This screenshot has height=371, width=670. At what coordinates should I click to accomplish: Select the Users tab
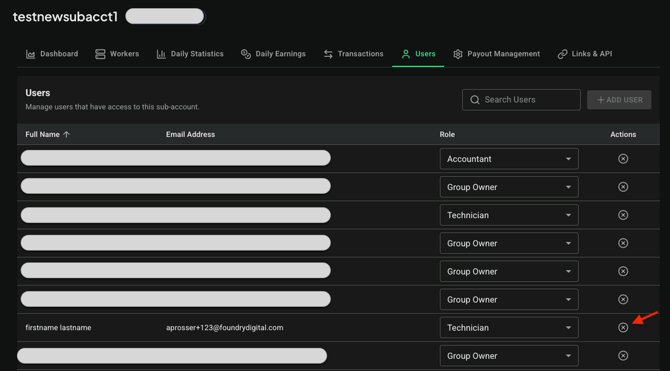pyautogui.click(x=418, y=54)
